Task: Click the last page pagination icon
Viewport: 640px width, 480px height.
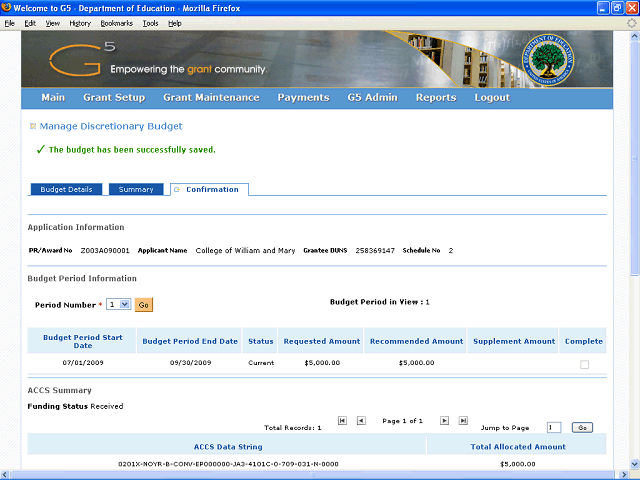Action: coord(463,421)
